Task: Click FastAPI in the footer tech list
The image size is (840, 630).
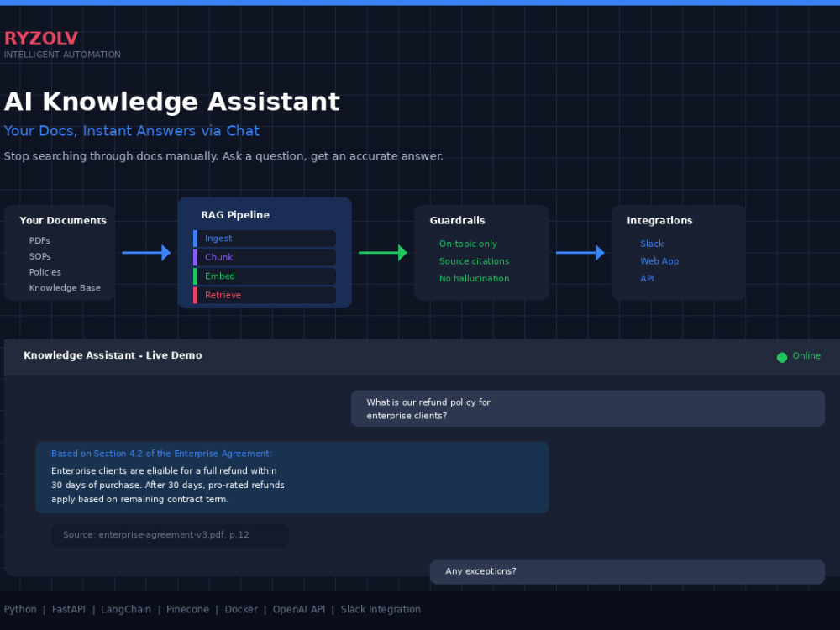Action: pos(69,609)
